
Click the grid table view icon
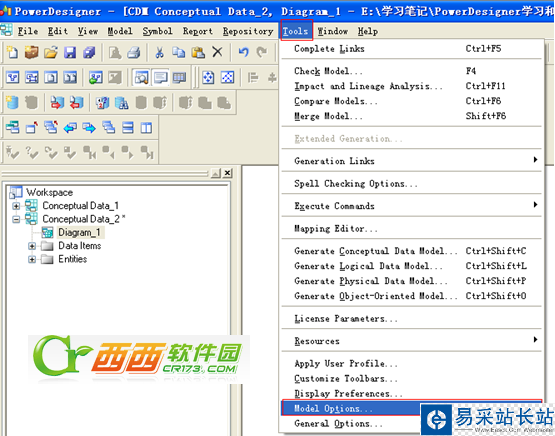pyautogui.click(x=179, y=78)
